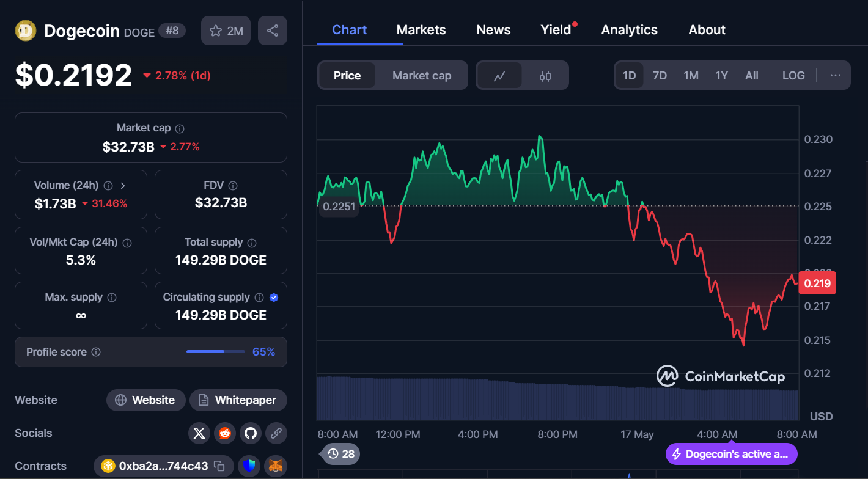Open the Chart tab
Image resolution: width=868 pixels, height=479 pixels.
(x=350, y=30)
